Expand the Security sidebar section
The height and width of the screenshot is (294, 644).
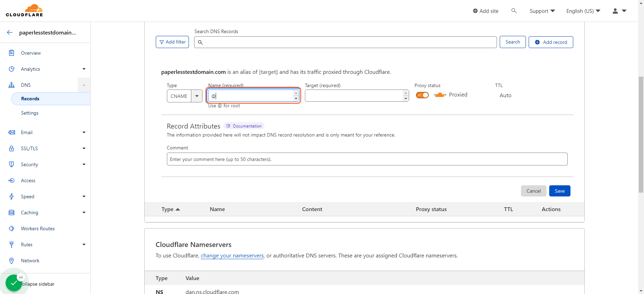coord(84,164)
